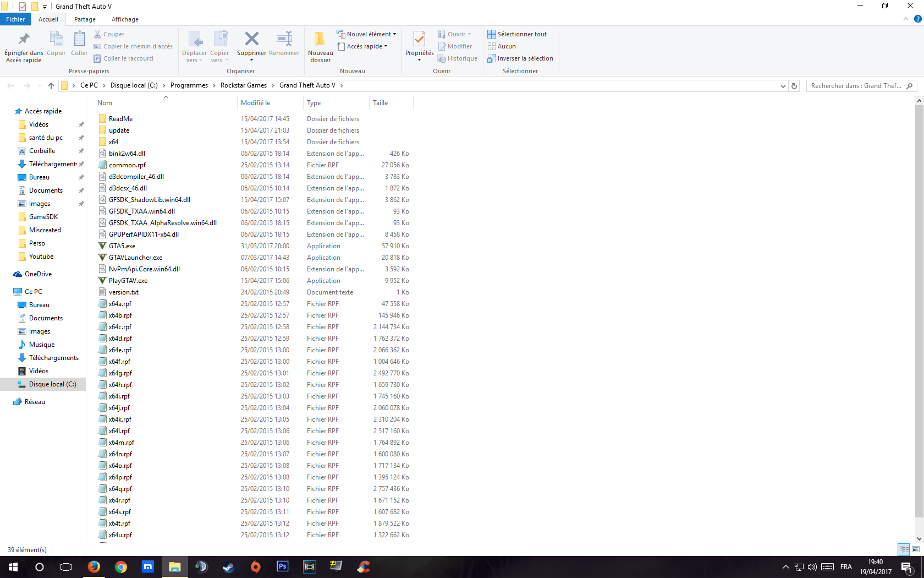The image size is (924, 578).
Task: Click Coller le raccourci button
Action: pyautogui.click(x=124, y=58)
